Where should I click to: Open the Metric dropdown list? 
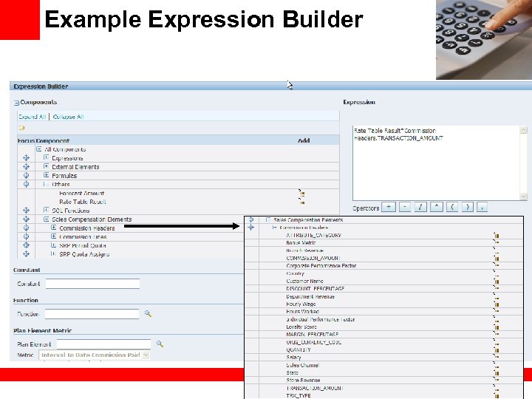click(146, 355)
